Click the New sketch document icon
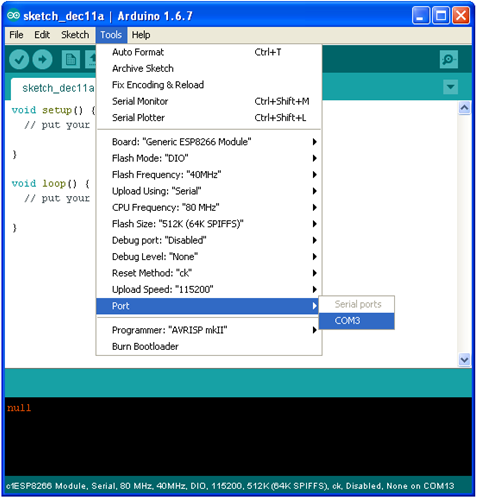This screenshot has width=478, height=501. tap(71, 60)
